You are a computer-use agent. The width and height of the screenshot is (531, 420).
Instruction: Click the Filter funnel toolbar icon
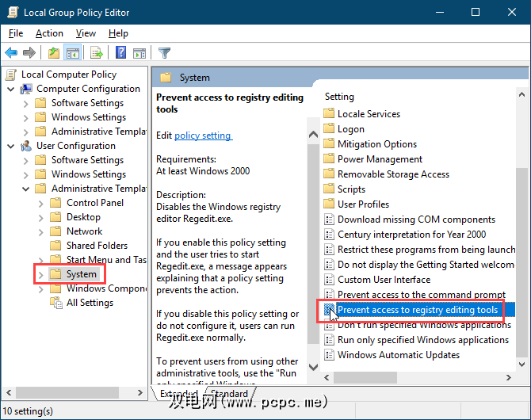(164, 53)
